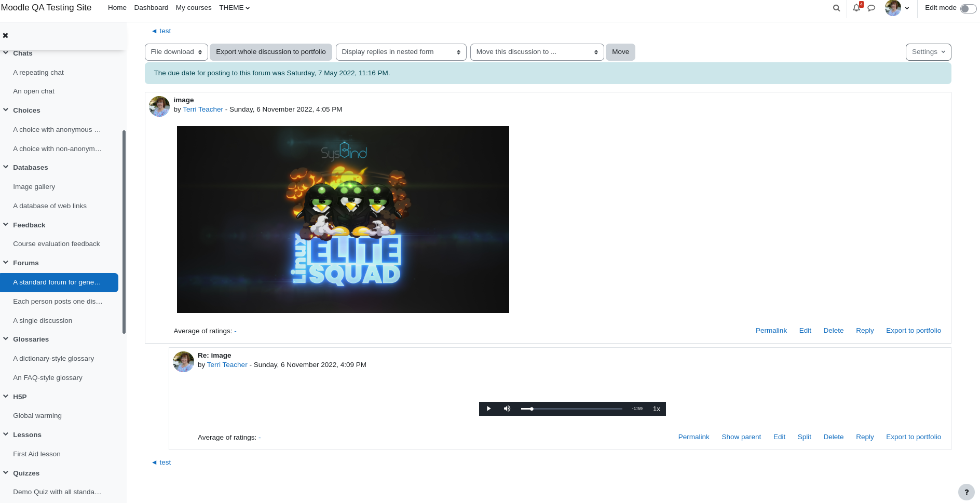Collapse the Feedback section chevron
Screen dimensions: 980x503
tap(6, 224)
